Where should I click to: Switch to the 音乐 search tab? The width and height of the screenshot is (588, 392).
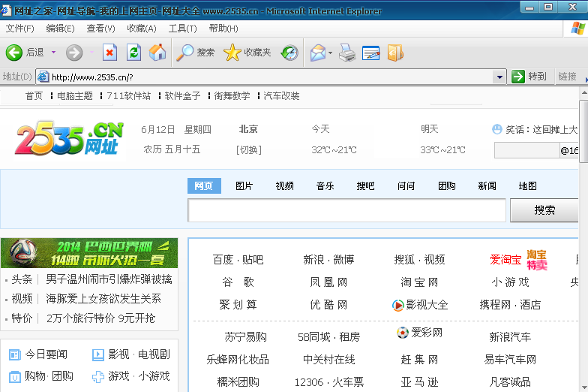(x=325, y=186)
